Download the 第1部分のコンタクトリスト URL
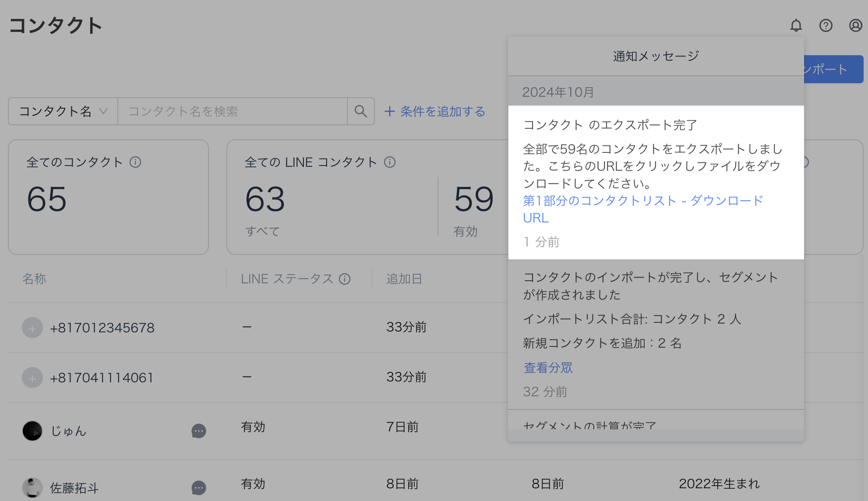The height and width of the screenshot is (501, 868). tap(642, 201)
